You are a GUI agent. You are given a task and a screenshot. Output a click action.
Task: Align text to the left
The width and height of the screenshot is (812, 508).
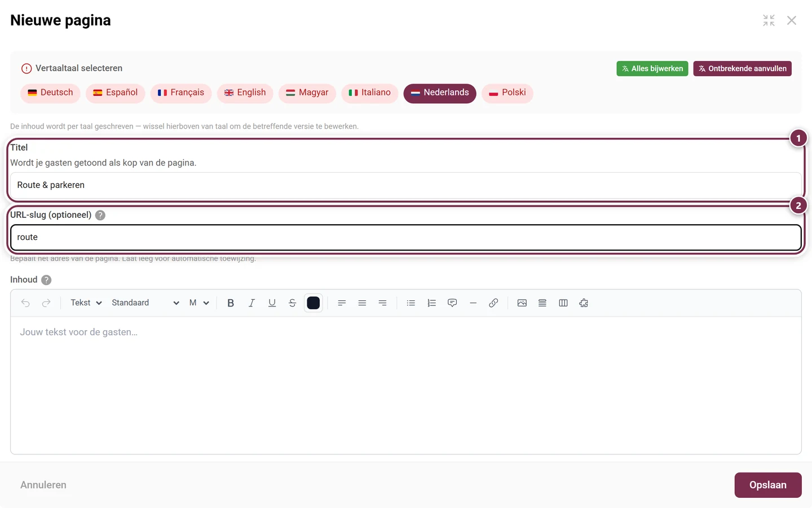[x=342, y=303]
